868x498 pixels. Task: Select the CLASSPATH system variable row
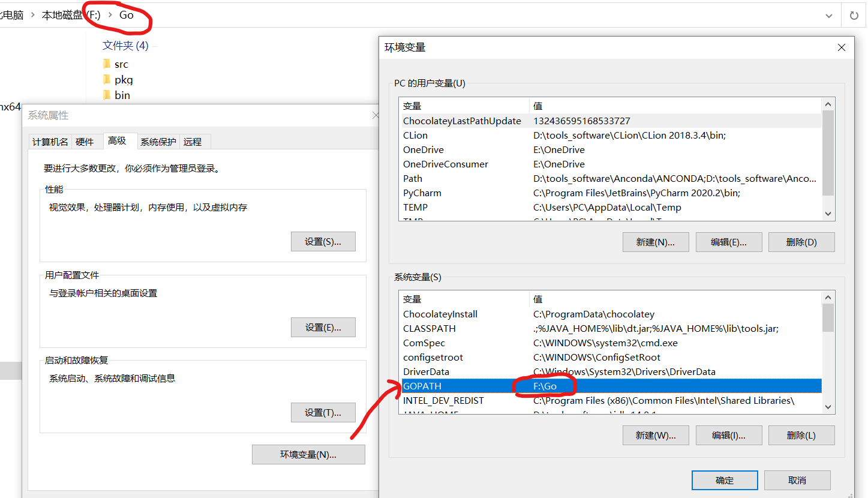611,329
